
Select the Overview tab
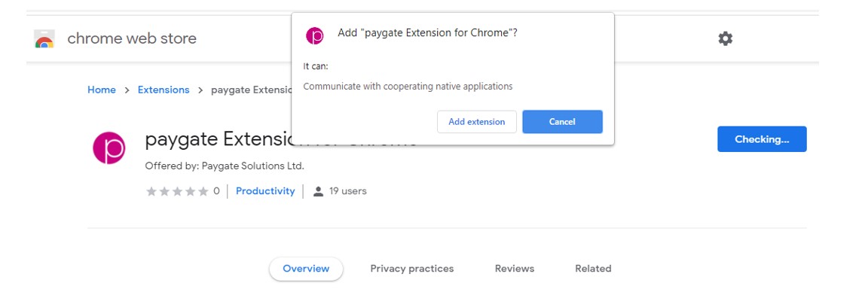pyautogui.click(x=306, y=269)
